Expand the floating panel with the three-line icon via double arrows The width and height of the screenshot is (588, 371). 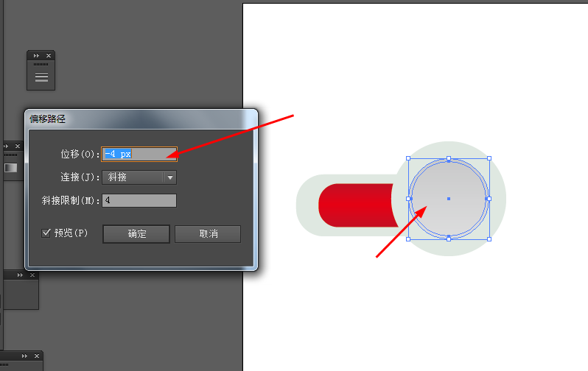tap(36, 55)
